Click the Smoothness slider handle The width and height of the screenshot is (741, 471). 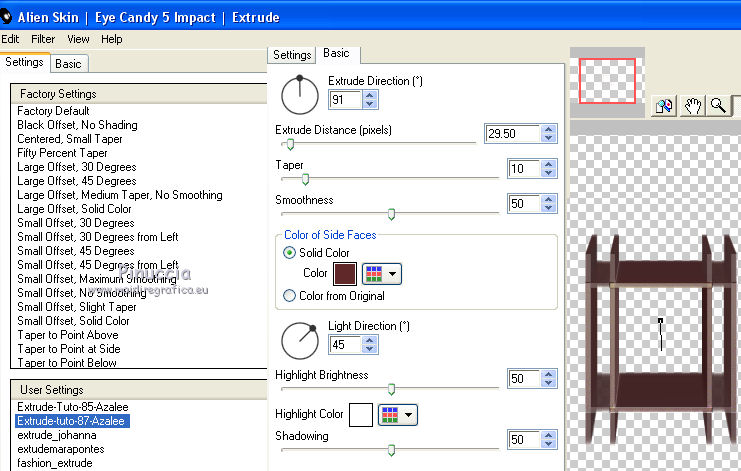point(391,214)
